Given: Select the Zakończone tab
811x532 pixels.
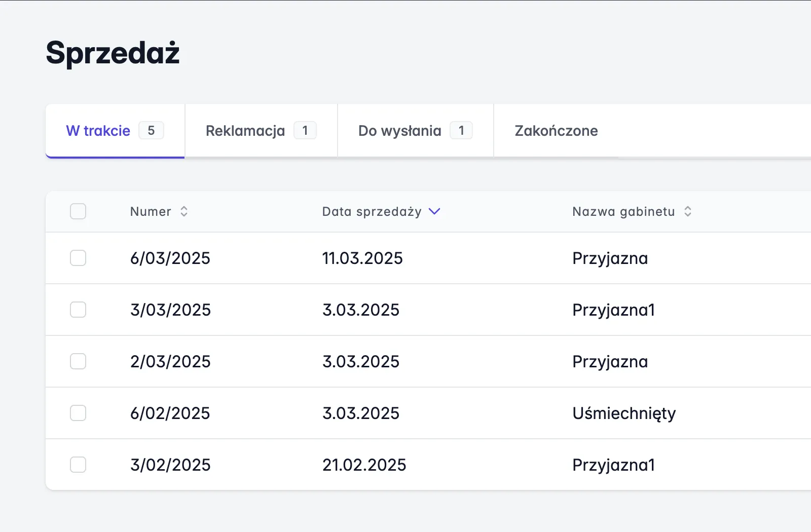Looking at the screenshot, I should pos(557,130).
